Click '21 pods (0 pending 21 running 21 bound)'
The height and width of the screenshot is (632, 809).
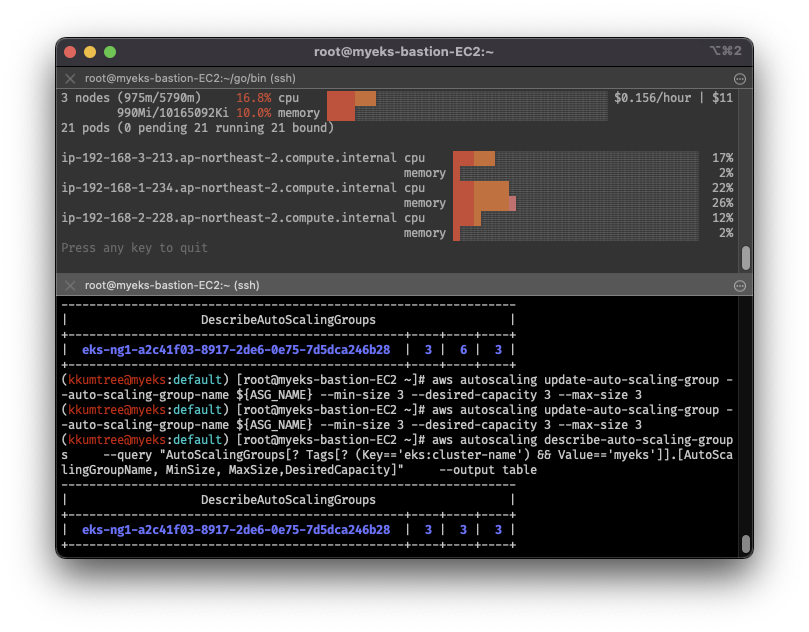(198, 128)
